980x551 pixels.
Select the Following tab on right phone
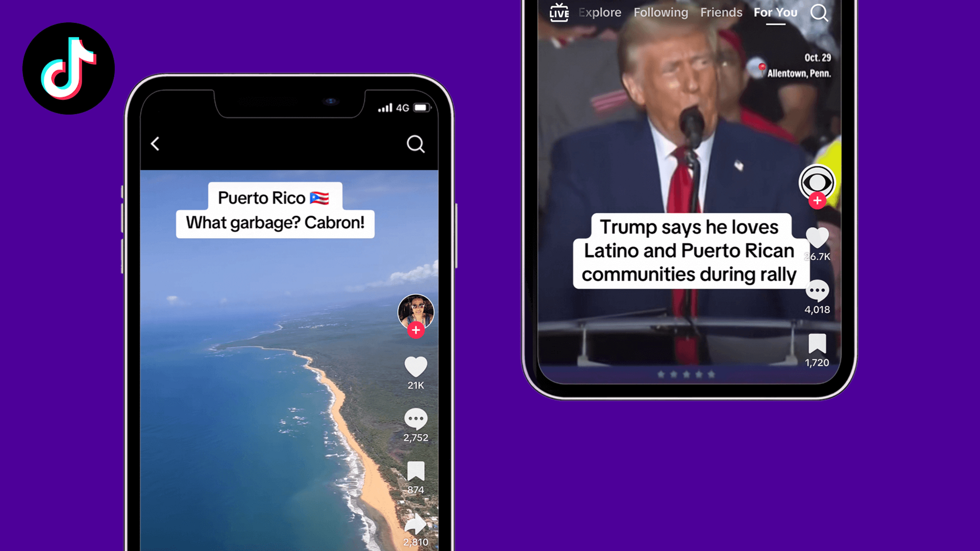point(659,12)
